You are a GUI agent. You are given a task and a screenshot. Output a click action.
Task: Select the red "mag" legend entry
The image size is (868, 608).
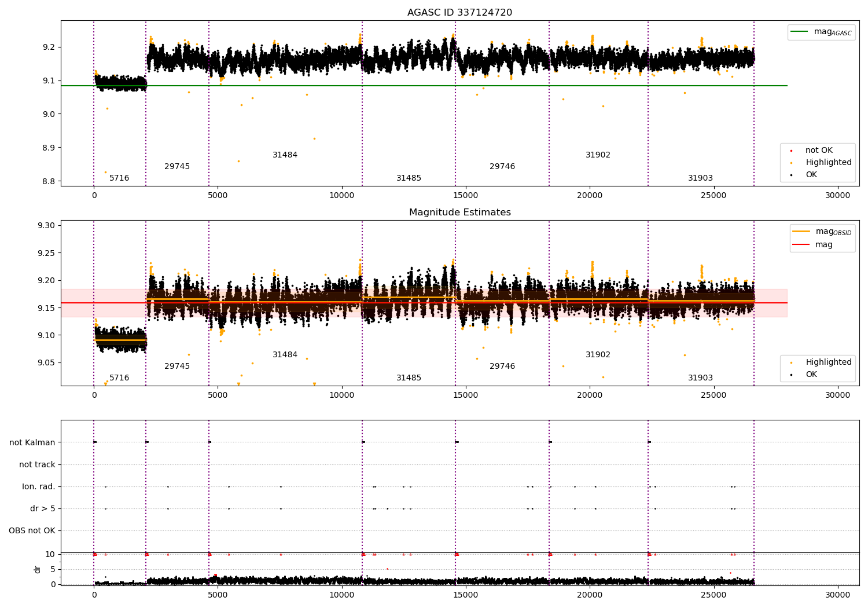click(813, 245)
